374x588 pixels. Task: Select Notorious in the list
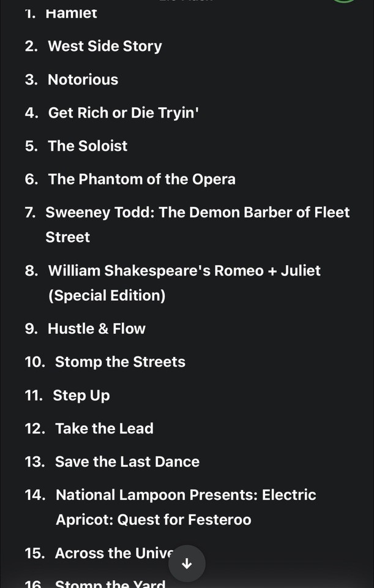(x=83, y=80)
